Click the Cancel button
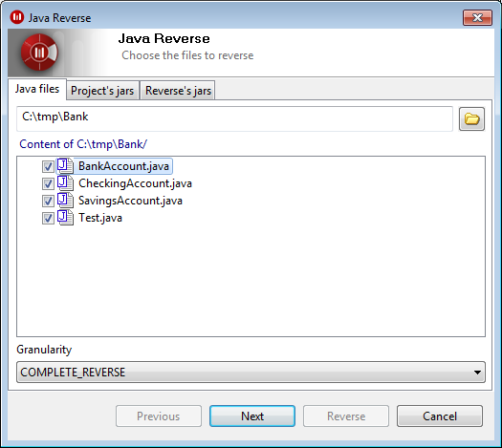This screenshot has height=448, width=502. 440,416
